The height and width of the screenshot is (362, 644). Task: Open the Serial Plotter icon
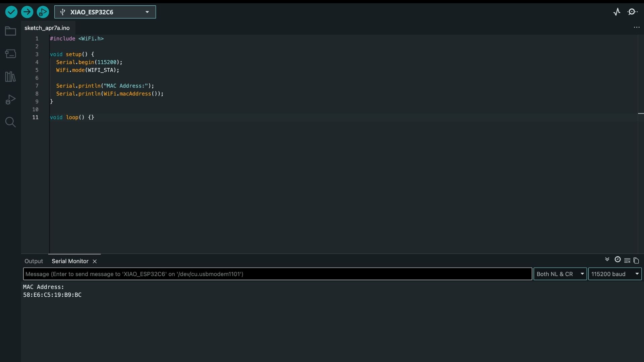point(617,12)
